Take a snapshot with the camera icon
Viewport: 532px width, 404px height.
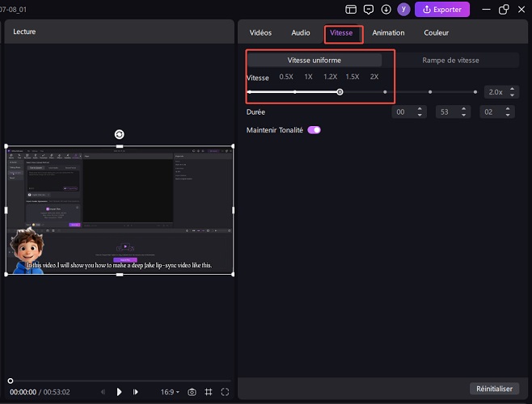[x=192, y=392]
